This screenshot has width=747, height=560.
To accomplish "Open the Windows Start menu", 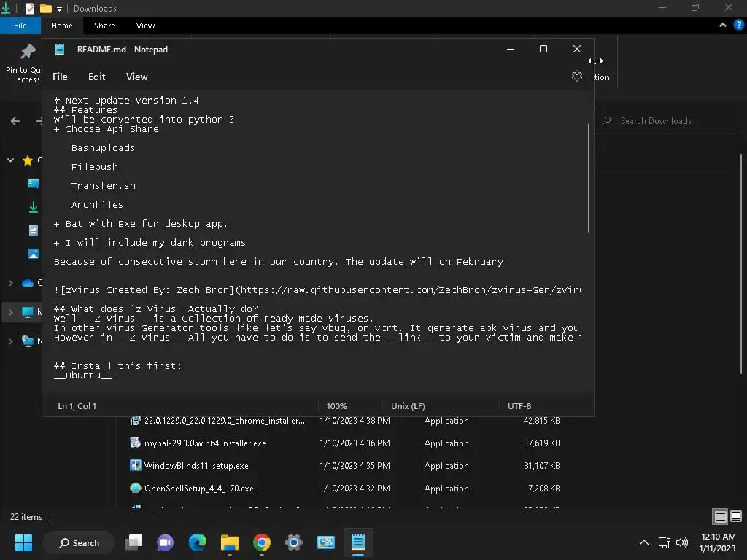I will click(23, 542).
